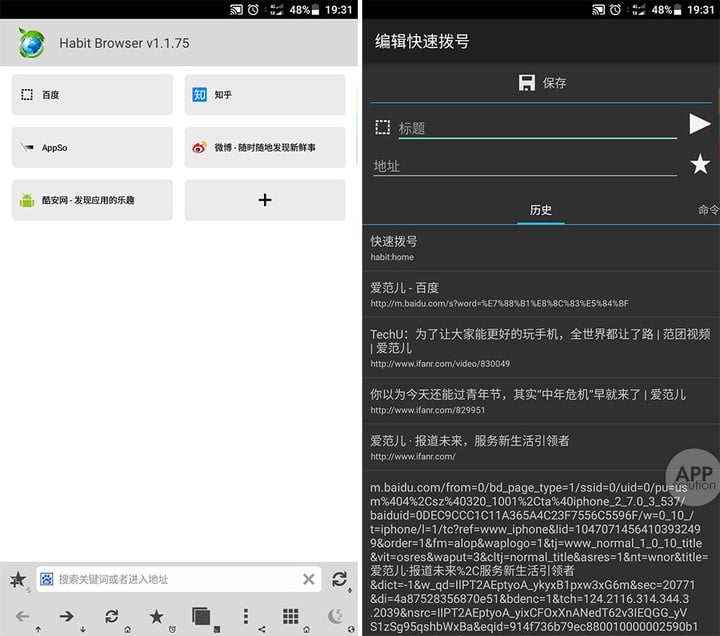Tap the dashed-square favicon beside 标题 field

pyautogui.click(x=382, y=127)
